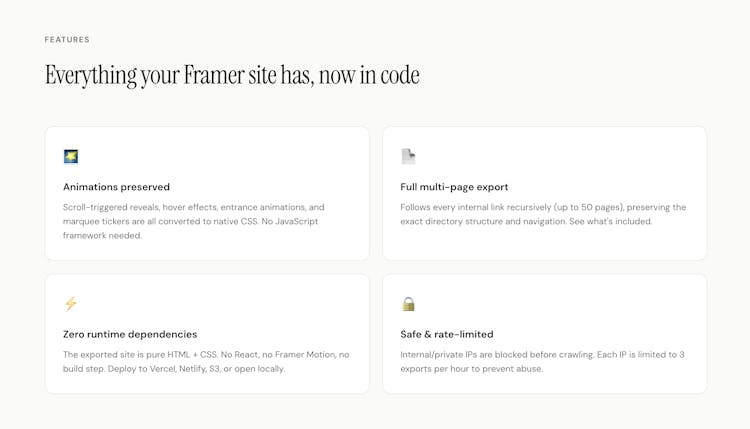
Task: Click the "Zero runtime dependencies" heading
Action: tap(130, 334)
